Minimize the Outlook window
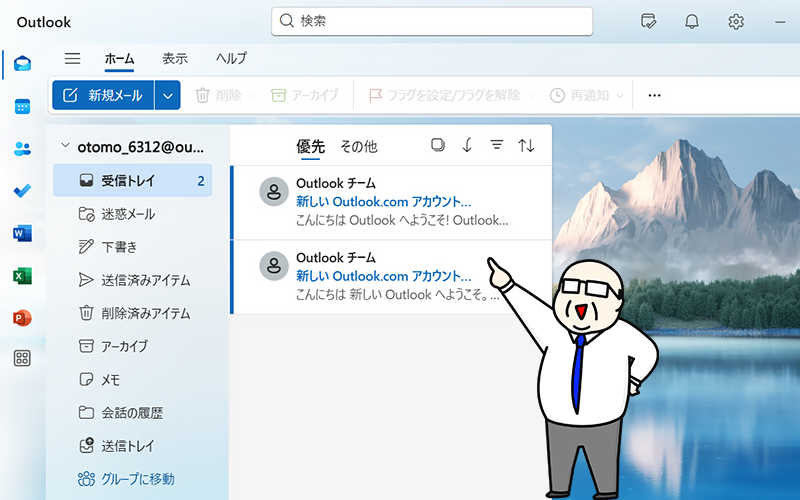This screenshot has width=800, height=500. click(780, 22)
